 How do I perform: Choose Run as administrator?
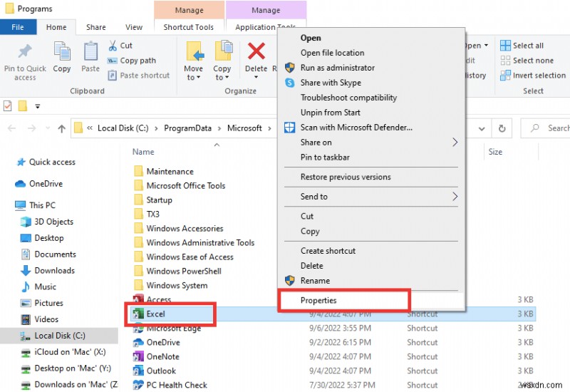coord(337,68)
